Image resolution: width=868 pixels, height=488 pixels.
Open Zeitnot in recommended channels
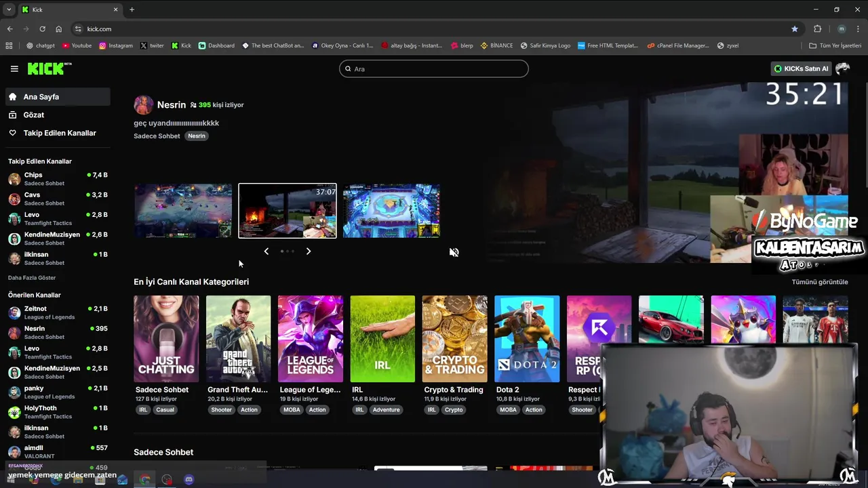[x=58, y=312]
